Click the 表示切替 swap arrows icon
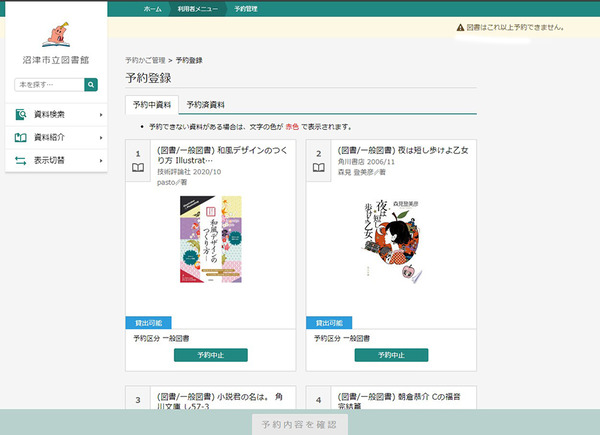This screenshot has height=435, width=600. (21, 160)
